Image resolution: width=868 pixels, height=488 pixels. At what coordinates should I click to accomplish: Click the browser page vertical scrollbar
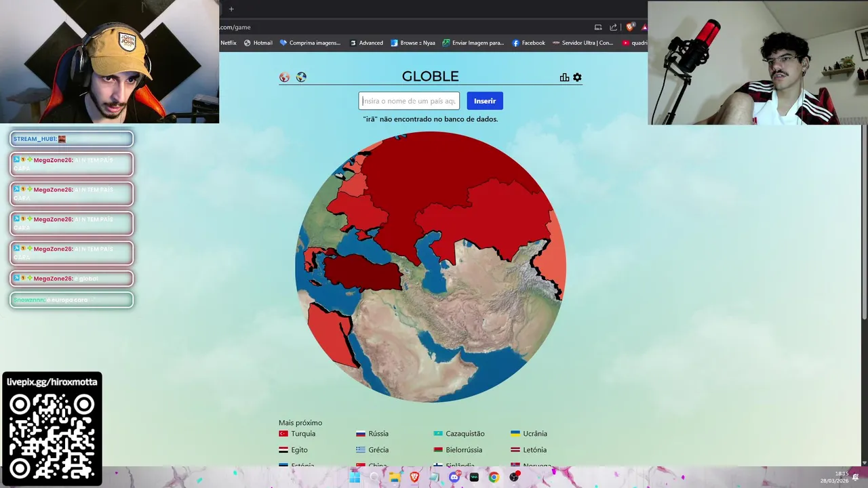tap(864, 224)
